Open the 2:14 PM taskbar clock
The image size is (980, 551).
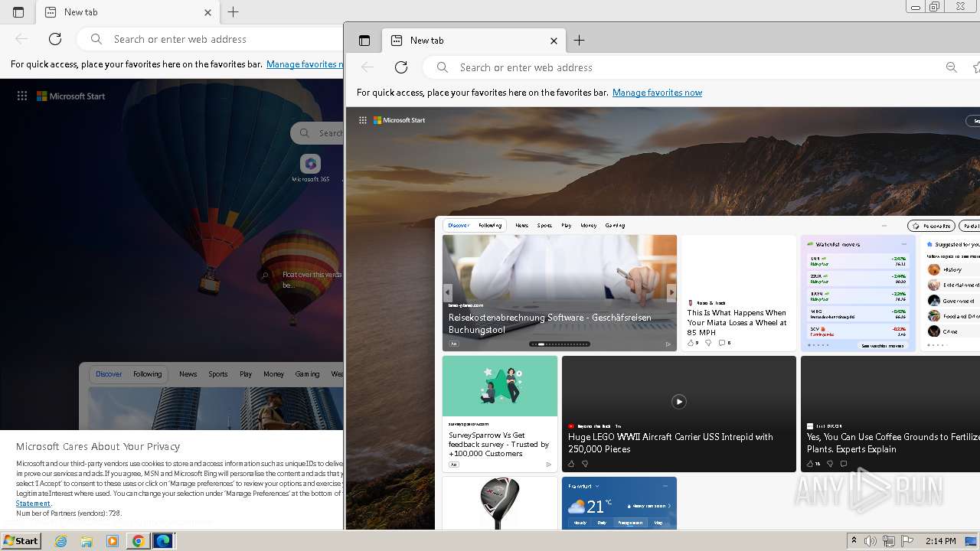click(x=940, y=541)
